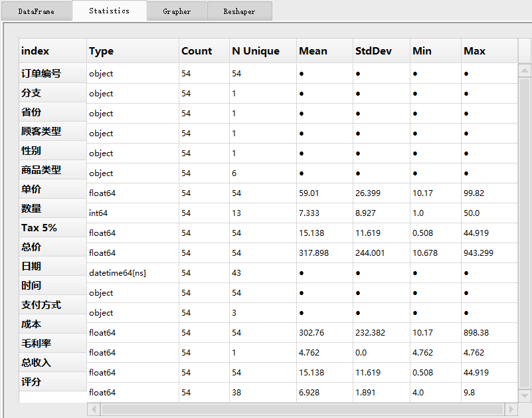
Task: Click the Mean column header
Action: [325, 51]
